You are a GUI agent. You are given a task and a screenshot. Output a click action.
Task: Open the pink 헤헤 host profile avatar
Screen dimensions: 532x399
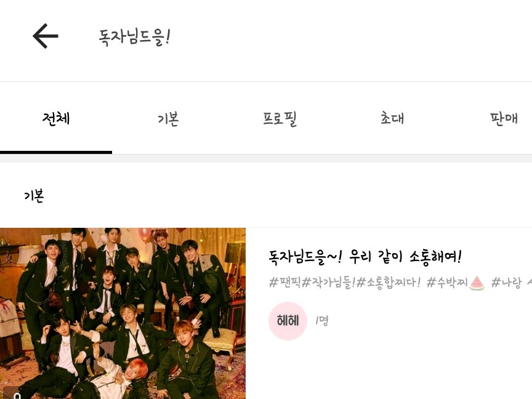click(288, 321)
